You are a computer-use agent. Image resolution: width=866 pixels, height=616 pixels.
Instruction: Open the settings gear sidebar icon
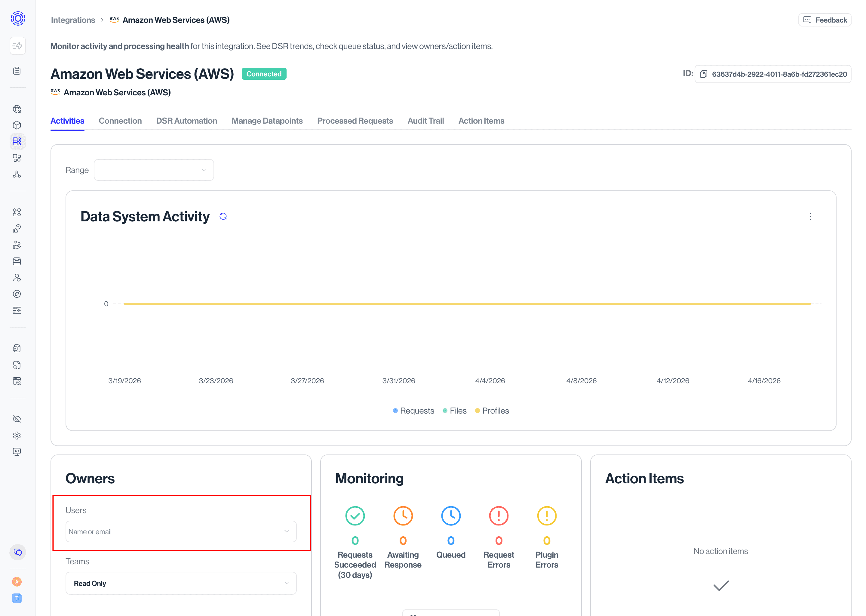[x=17, y=436]
